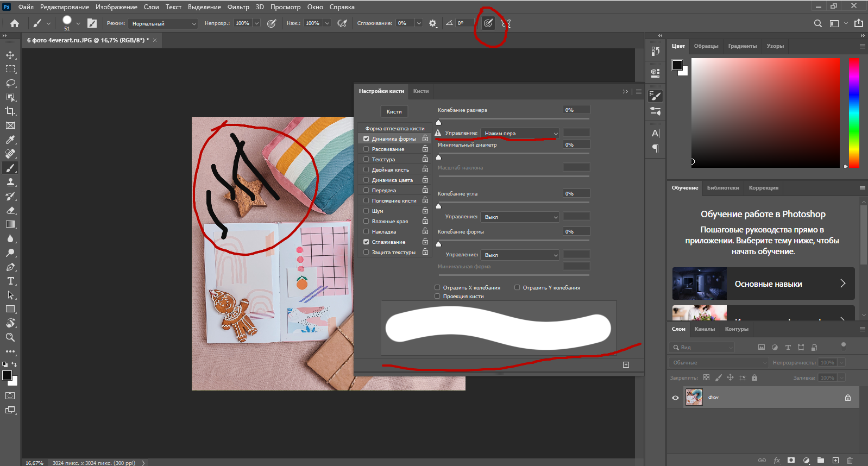Click the Home icon in options bar
This screenshot has height=466, width=868.
tap(15, 23)
